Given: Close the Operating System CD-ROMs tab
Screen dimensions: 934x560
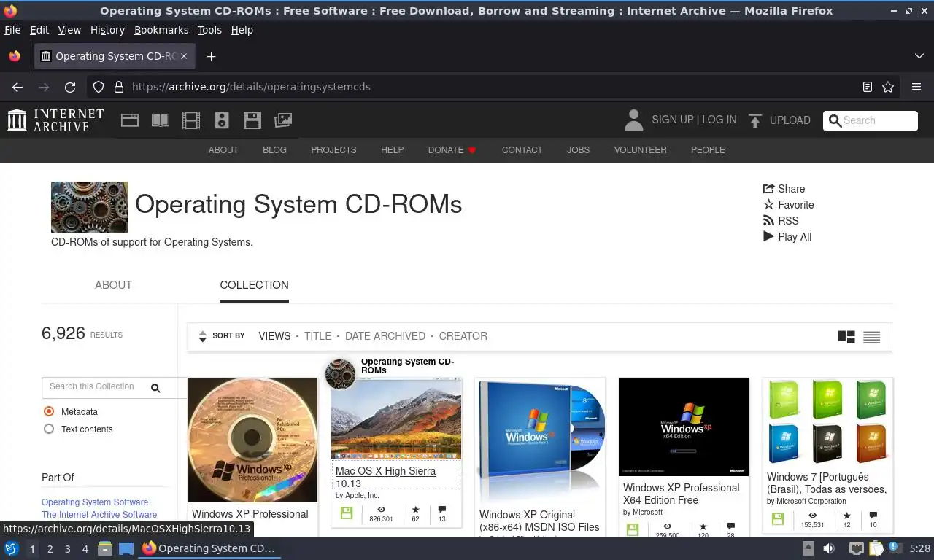Looking at the screenshot, I should [x=184, y=56].
